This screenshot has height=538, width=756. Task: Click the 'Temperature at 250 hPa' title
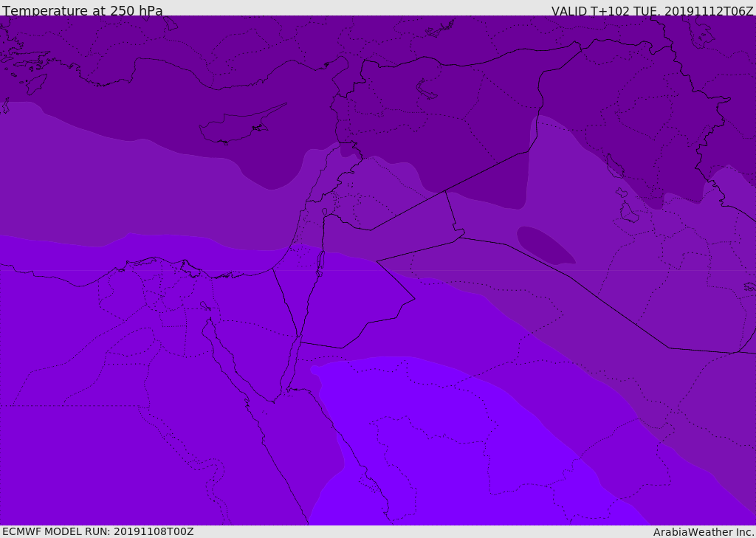tap(82, 10)
